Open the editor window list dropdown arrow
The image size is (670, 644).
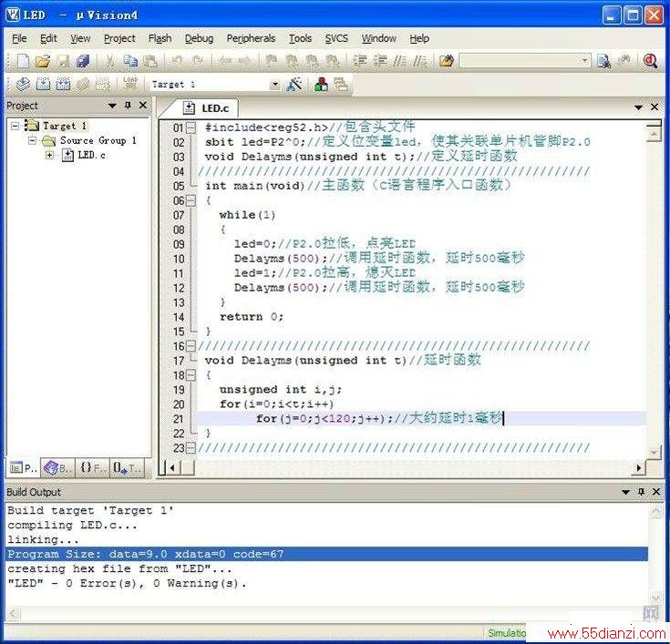[x=638, y=107]
